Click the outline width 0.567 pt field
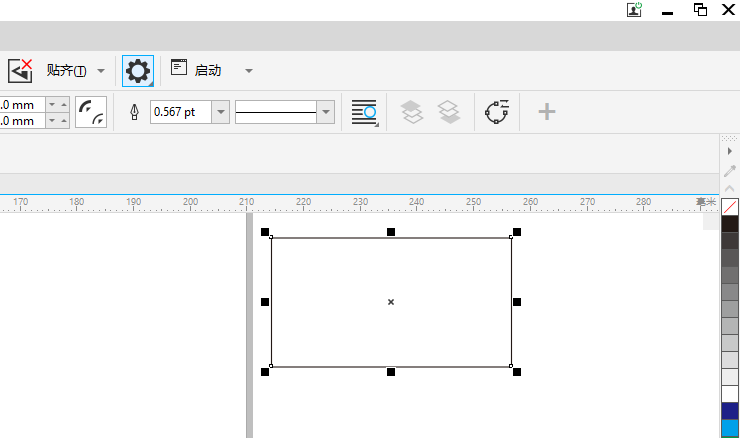The height and width of the screenshot is (438, 740). pyautogui.click(x=181, y=112)
